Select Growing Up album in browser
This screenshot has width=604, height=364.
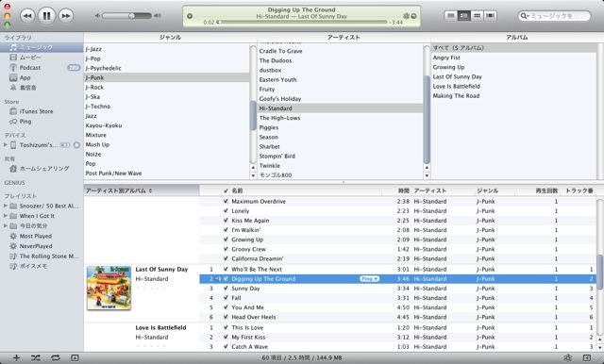click(448, 67)
